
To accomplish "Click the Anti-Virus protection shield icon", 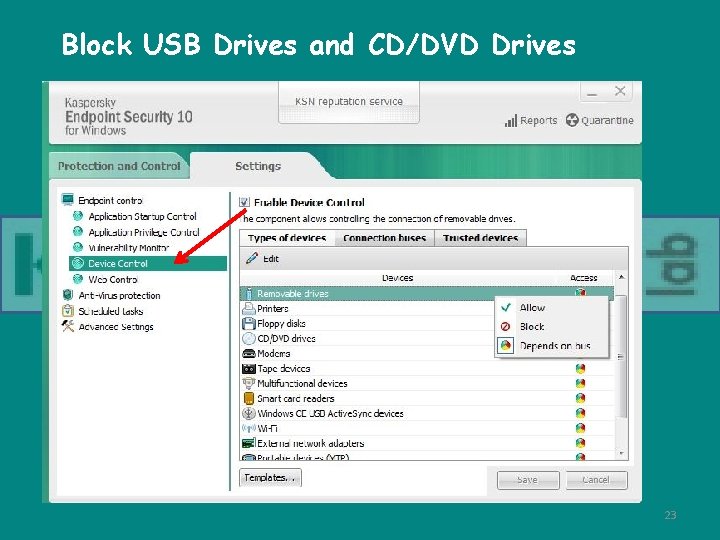I will 68,295.
